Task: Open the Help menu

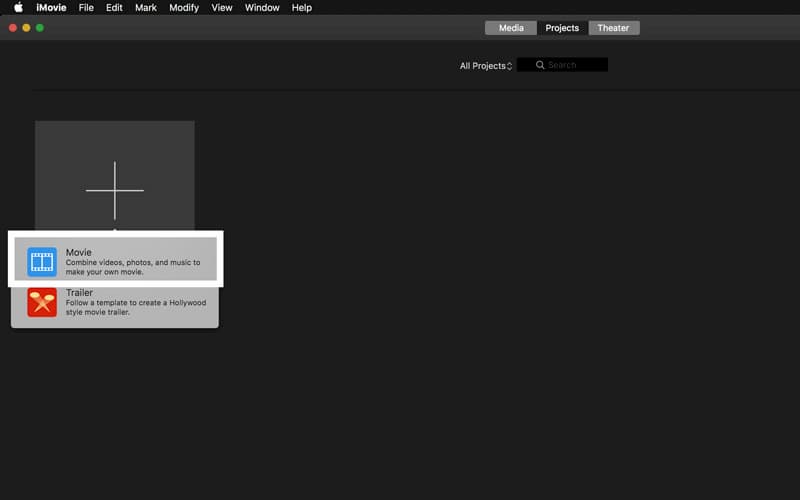Action: point(302,8)
